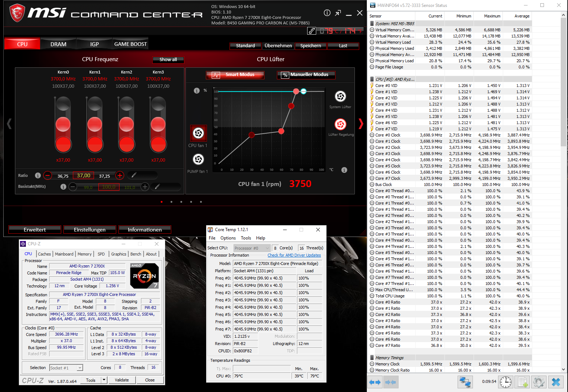Screen dimensions: 568x392
Task: Open CPU-Z Selection Socket #1 dropdown
Action: (66, 368)
